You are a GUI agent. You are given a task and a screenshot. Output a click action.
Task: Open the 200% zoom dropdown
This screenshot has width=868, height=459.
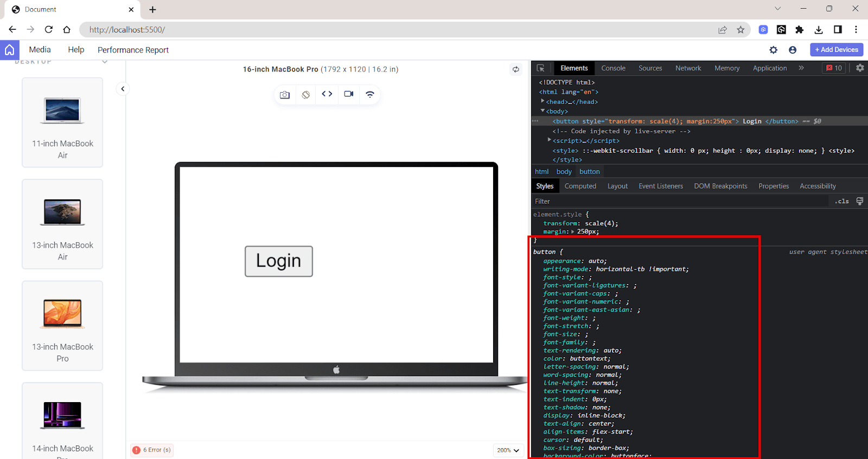click(x=508, y=450)
